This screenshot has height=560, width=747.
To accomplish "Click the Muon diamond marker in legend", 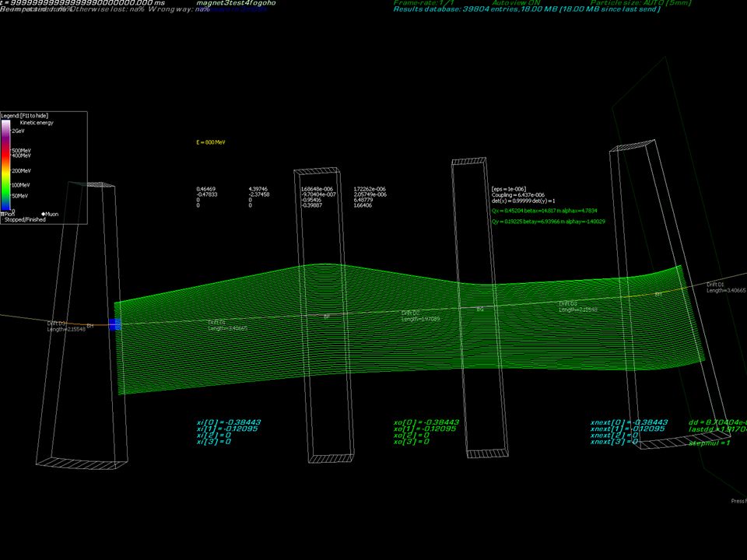I will (44, 215).
